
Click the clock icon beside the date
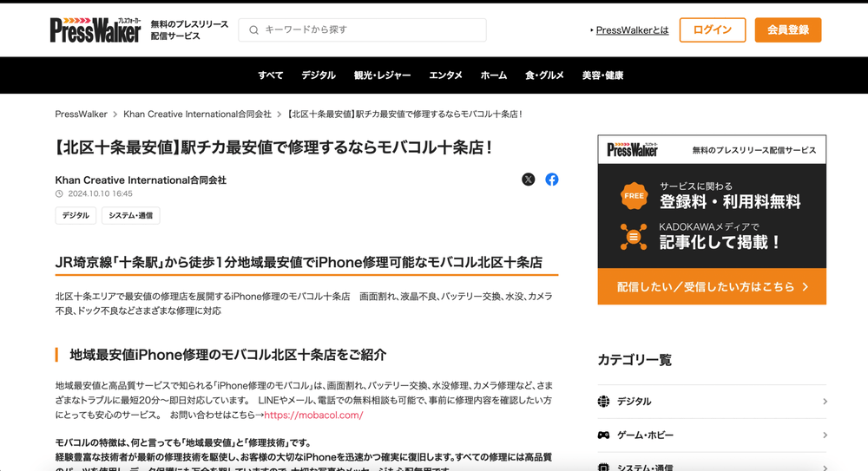click(x=59, y=193)
